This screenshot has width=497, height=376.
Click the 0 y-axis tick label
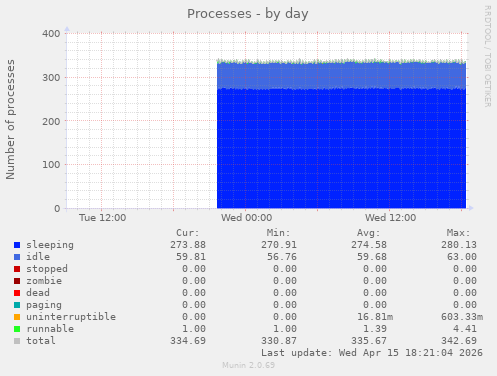coord(57,209)
